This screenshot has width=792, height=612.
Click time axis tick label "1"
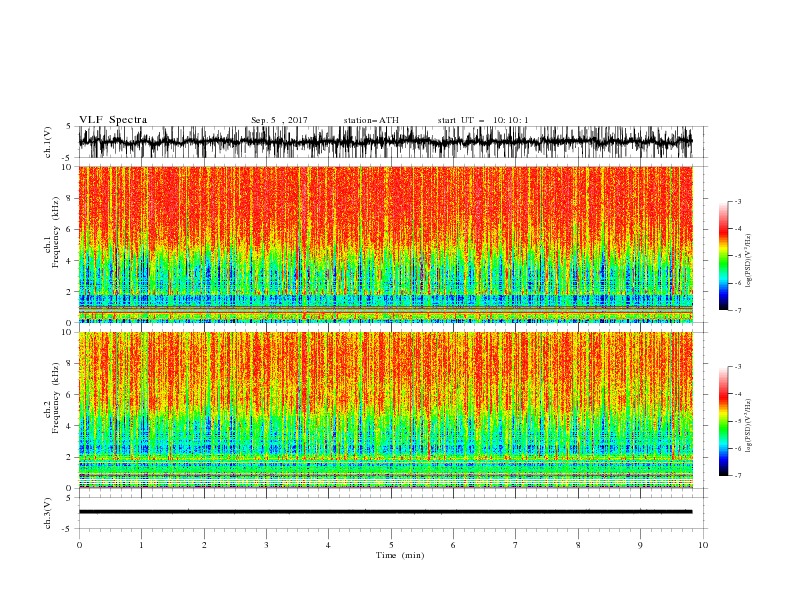[141, 545]
